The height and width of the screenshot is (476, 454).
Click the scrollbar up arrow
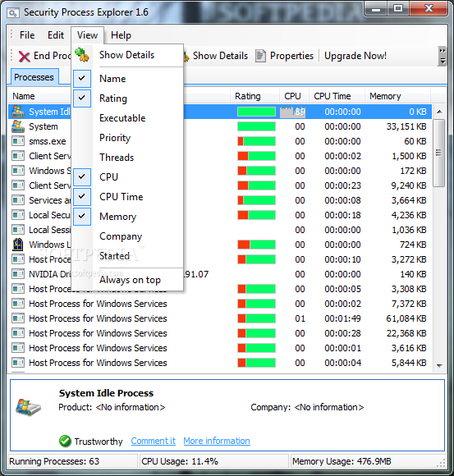439,112
